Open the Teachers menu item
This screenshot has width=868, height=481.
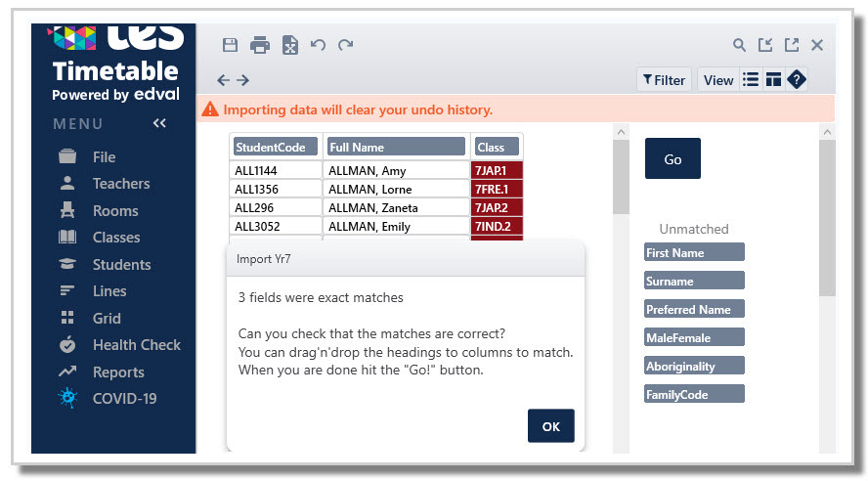pos(121,184)
